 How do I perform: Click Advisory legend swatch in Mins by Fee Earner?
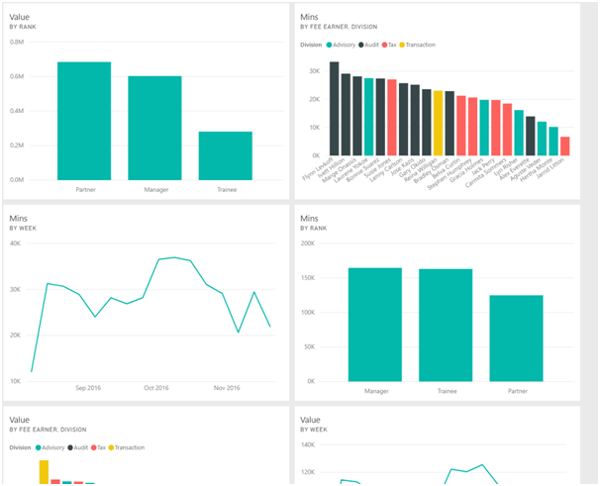click(330, 45)
